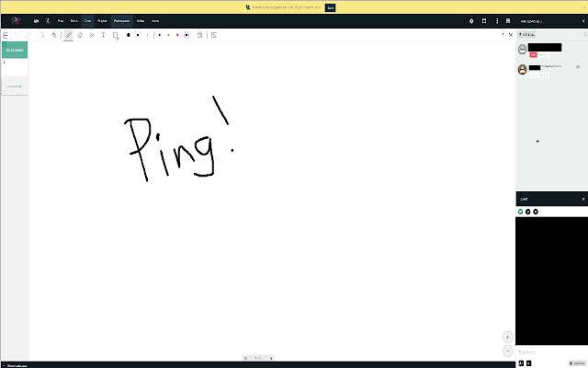
Task: Open whiteboard three-dot options menu
Action: click(x=503, y=35)
